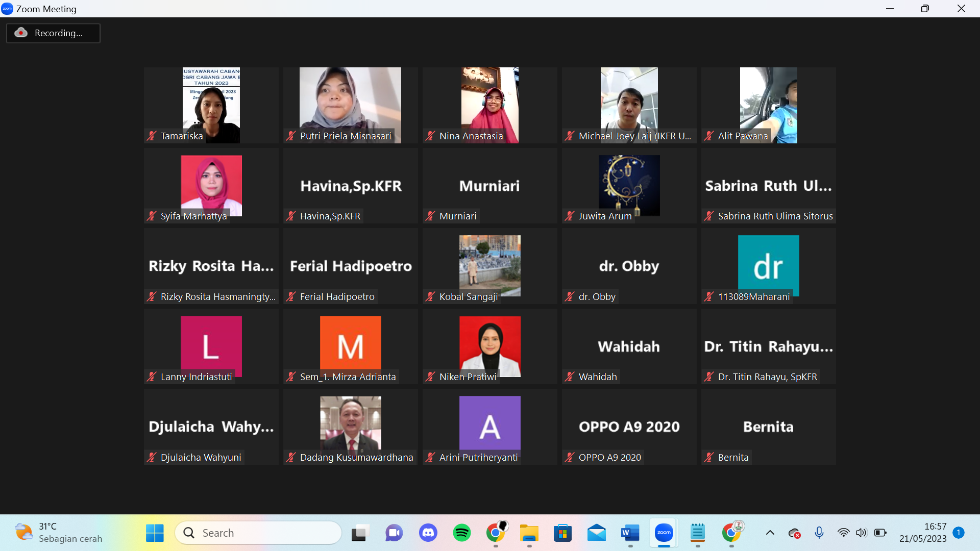980x551 pixels.
Task: Open the clock showing 16:57
Action: click(923, 533)
